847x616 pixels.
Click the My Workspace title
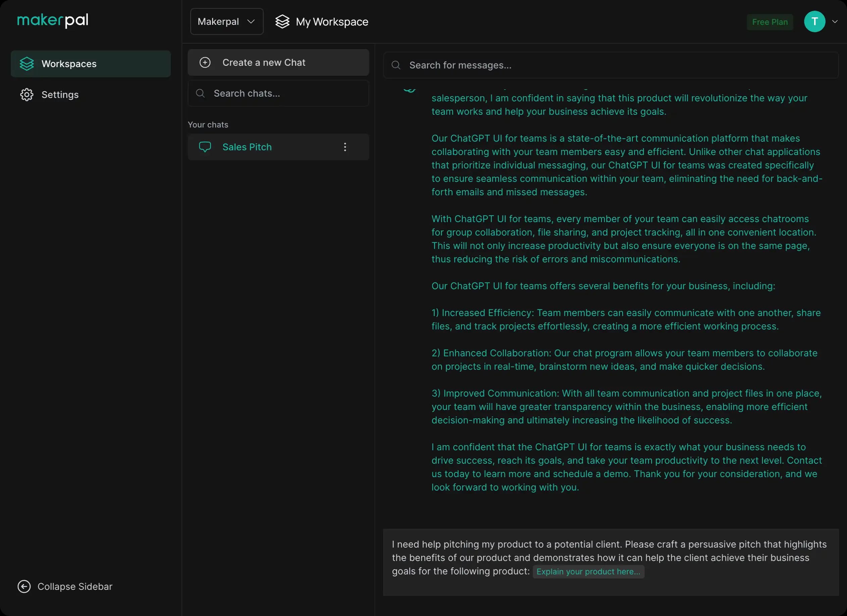coord(332,22)
